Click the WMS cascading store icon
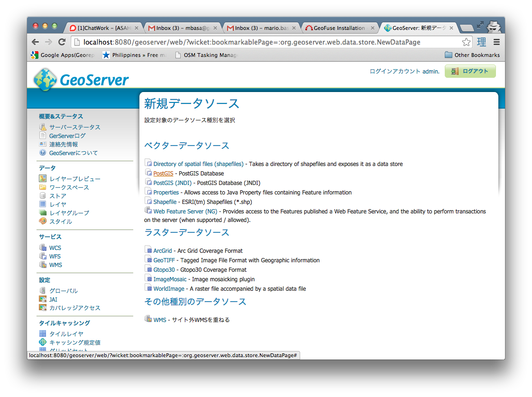The image size is (532, 397). click(148, 319)
